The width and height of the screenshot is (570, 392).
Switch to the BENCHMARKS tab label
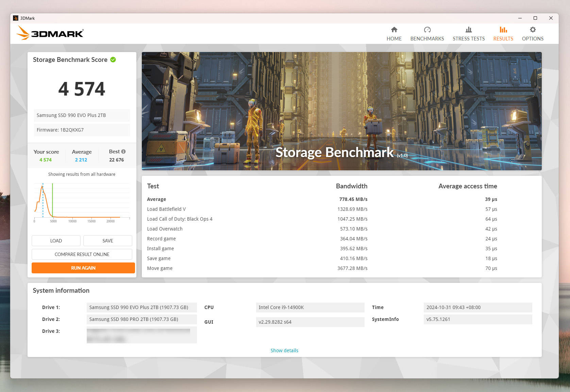[x=427, y=39]
